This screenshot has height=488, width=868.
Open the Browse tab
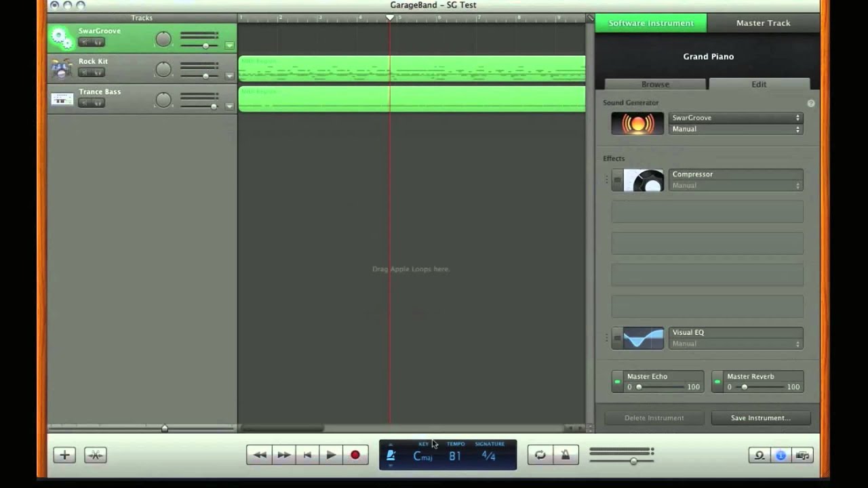[656, 84]
